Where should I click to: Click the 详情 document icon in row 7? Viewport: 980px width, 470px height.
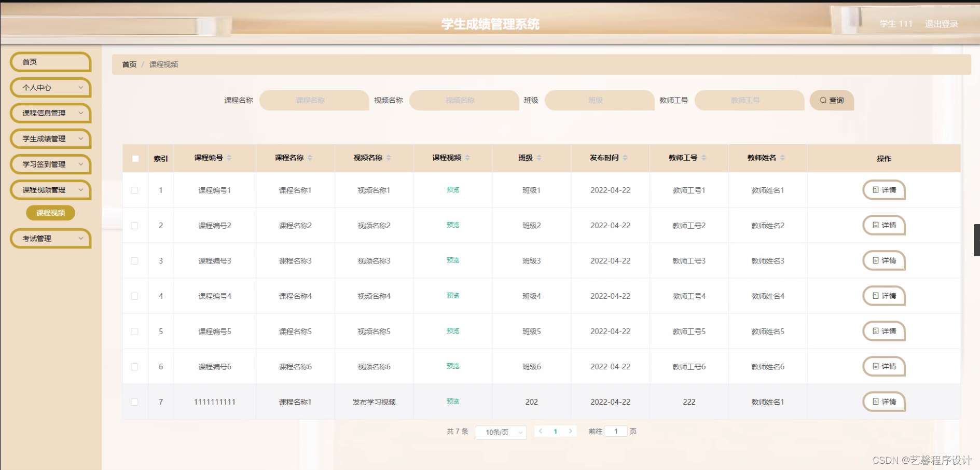point(875,402)
